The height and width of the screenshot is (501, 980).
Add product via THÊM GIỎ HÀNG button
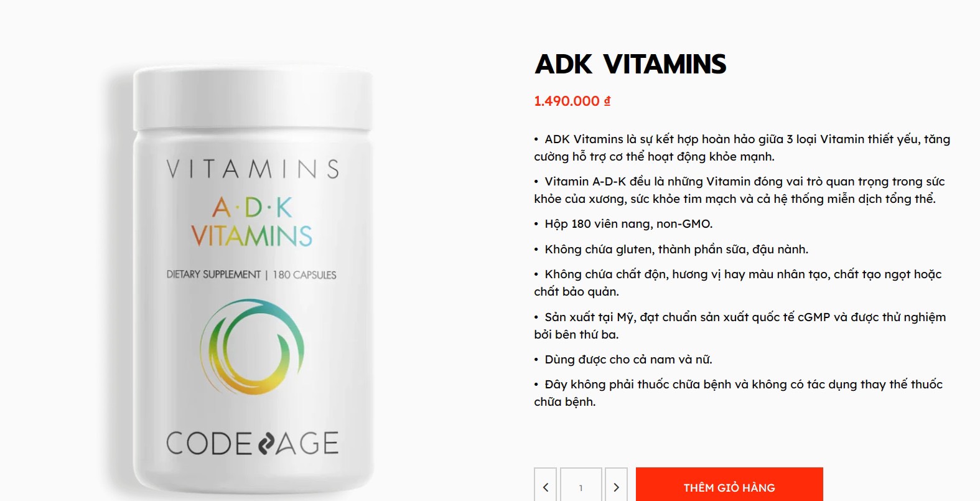(x=729, y=485)
